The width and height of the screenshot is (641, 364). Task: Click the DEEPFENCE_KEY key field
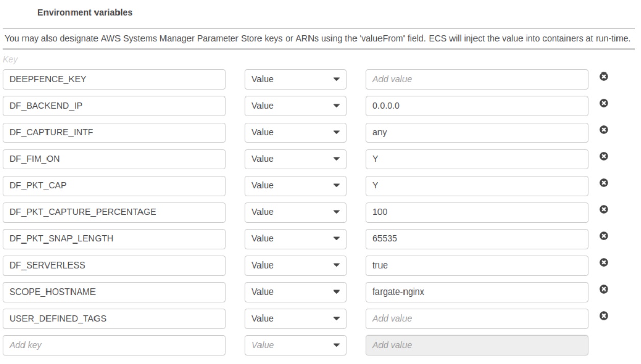114,80
